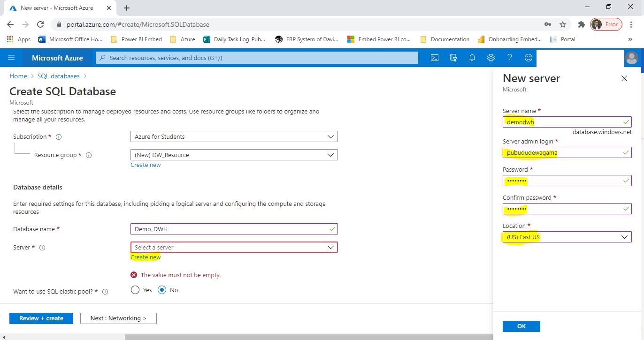Click the Confirm password field
The width and height of the screenshot is (644, 340).
coord(567,209)
